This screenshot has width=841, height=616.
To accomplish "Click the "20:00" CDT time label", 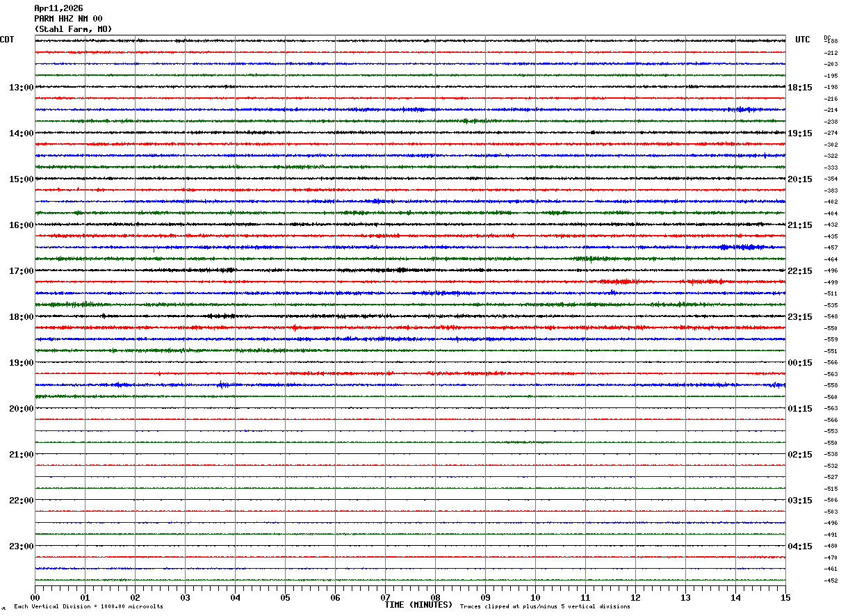I will pos(22,409).
